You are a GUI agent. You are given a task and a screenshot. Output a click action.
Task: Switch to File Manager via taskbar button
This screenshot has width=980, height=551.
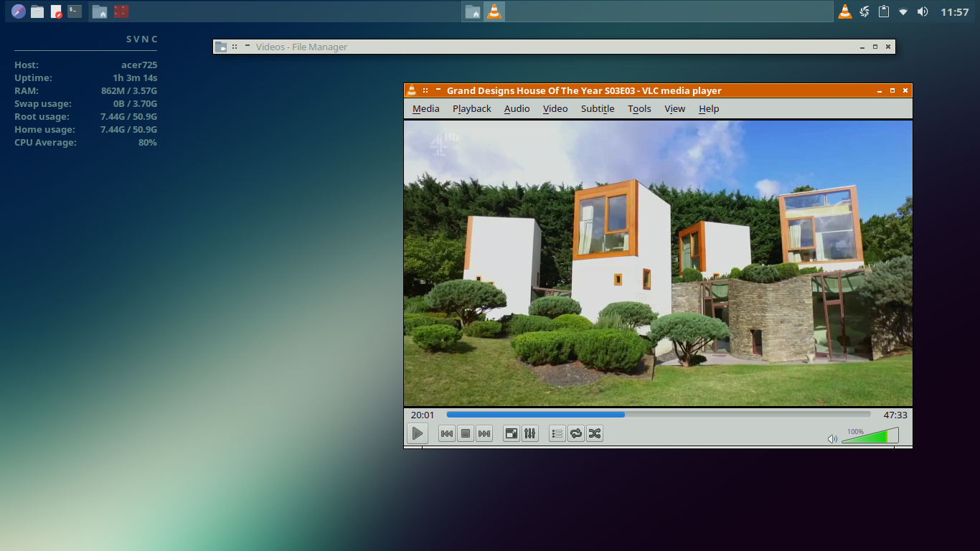pyautogui.click(x=472, y=11)
